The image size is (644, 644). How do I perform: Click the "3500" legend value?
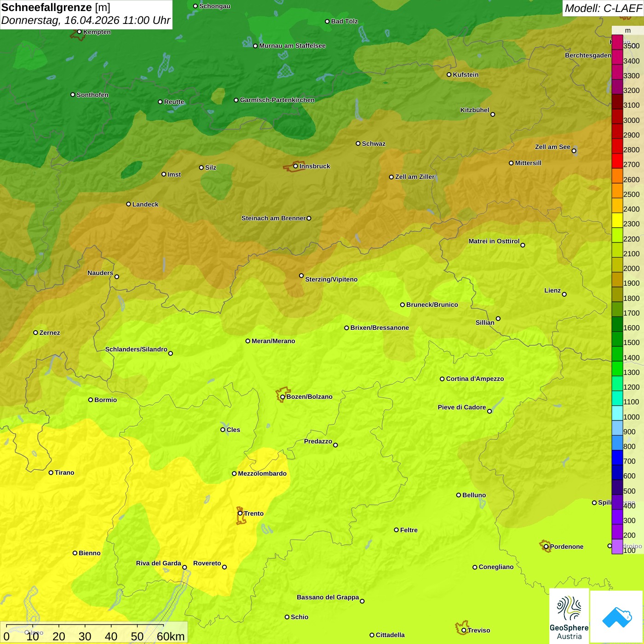tap(632, 46)
